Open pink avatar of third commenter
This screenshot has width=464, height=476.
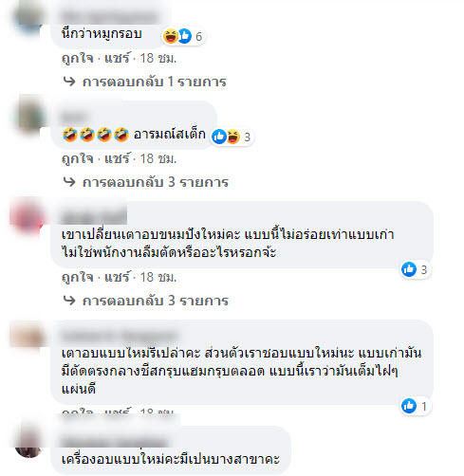click(x=27, y=218)
